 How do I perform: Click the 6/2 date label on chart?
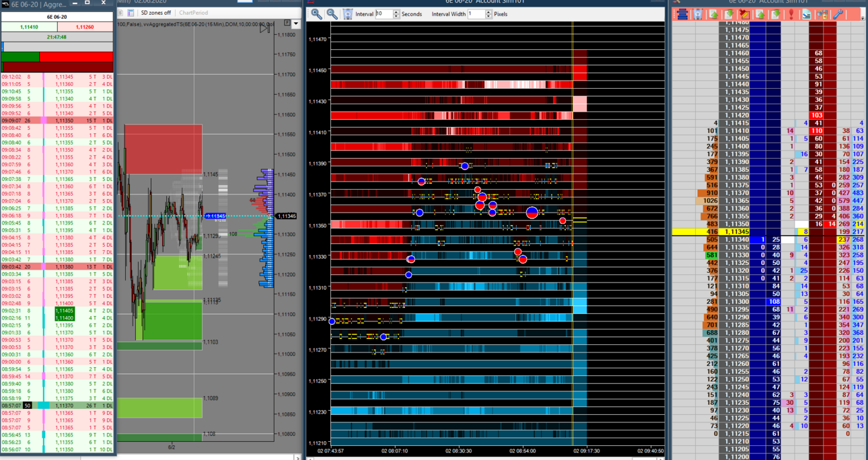(x=172, y=447)
